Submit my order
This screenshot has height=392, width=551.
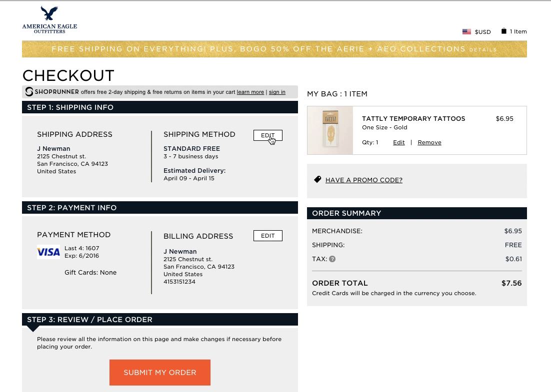click(x=160, y=373)
